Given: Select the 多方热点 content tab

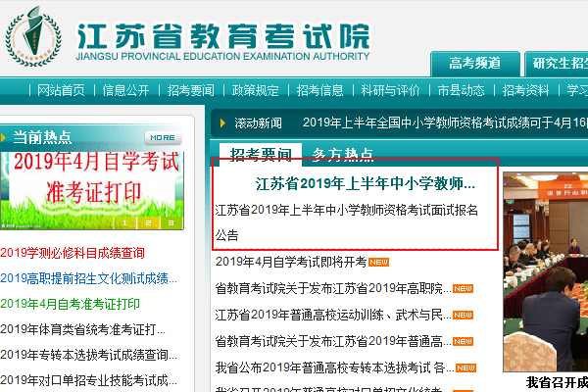Looking at the screenshot, I should tap(343, 155).
